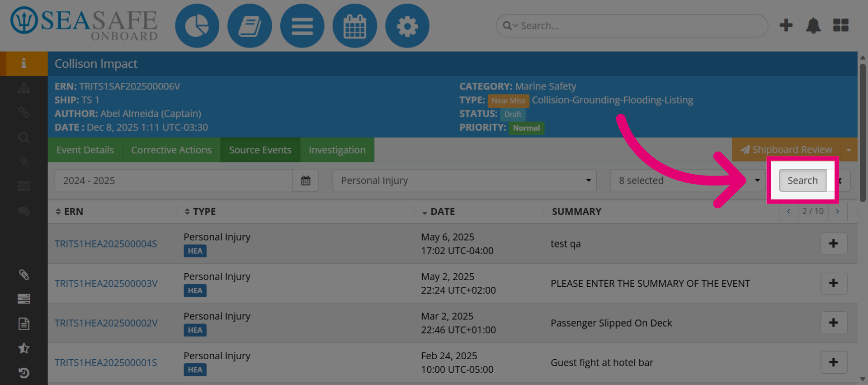Viewport: 868px width, 385px height.
Task: Click the SUMMARY column header
Action: point(576,211)
